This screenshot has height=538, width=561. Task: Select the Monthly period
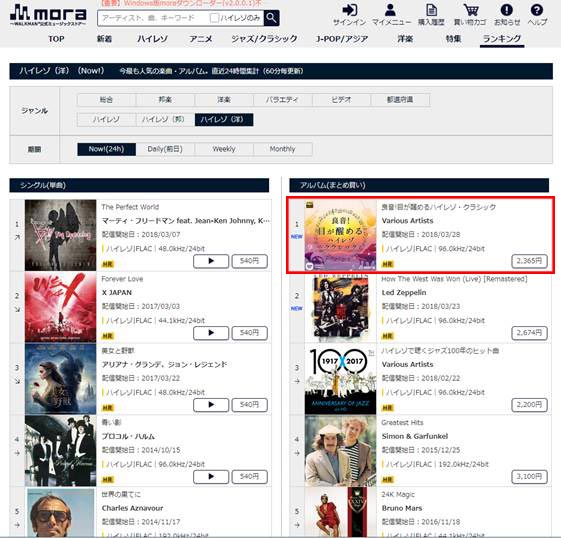click(283, 149)
